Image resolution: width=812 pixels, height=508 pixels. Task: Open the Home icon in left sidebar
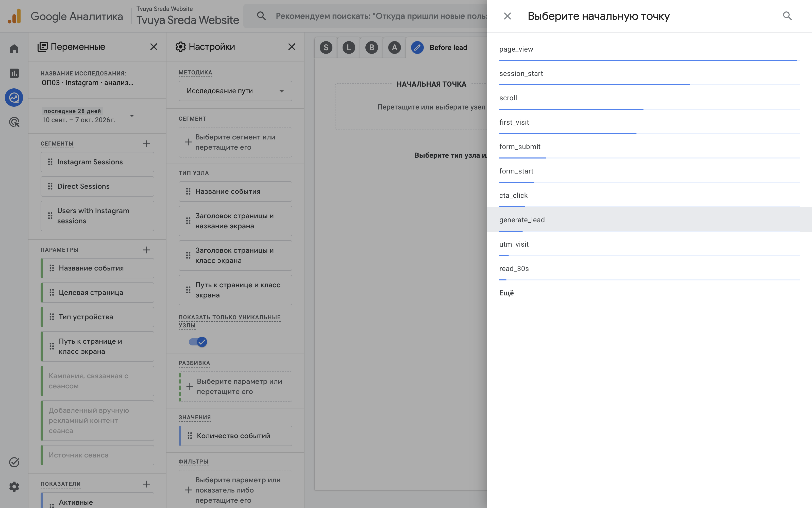(14, 49)
